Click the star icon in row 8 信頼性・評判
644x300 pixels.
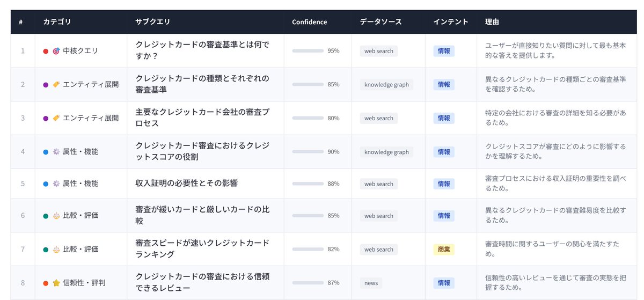click(56, 283)
